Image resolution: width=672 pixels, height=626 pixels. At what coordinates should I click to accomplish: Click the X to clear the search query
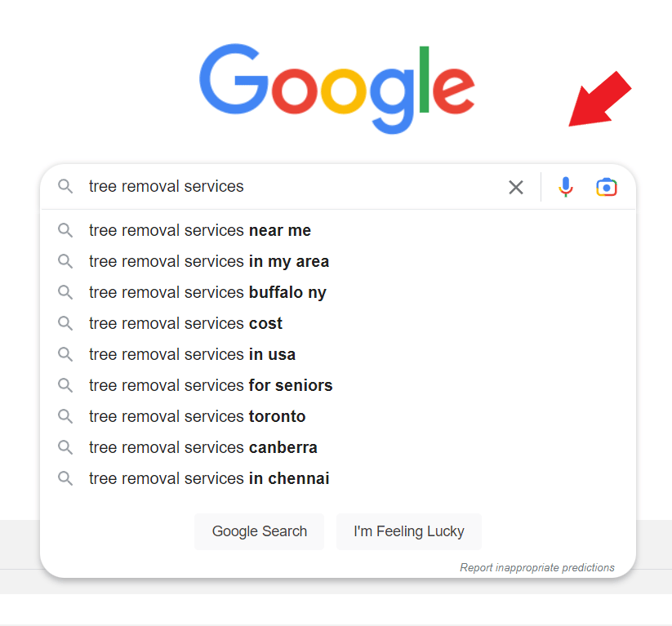(516, 187)
